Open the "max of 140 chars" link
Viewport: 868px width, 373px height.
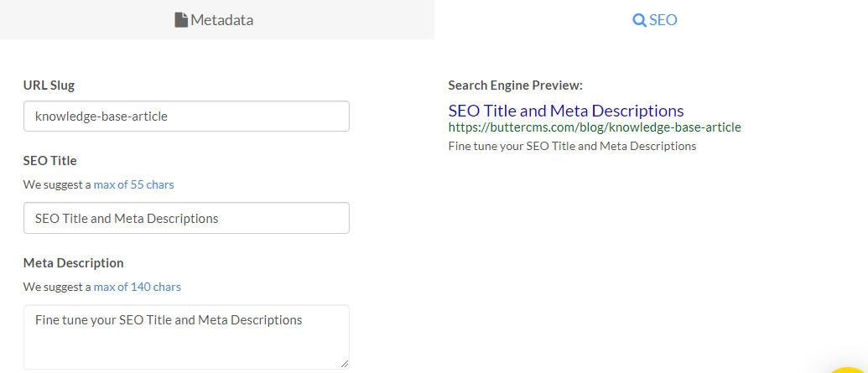[137, 287]
